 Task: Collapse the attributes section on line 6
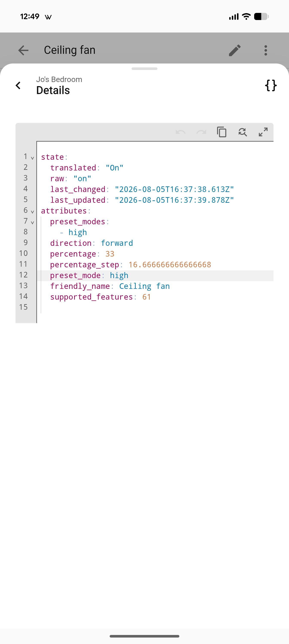click(x=32, y=212)
